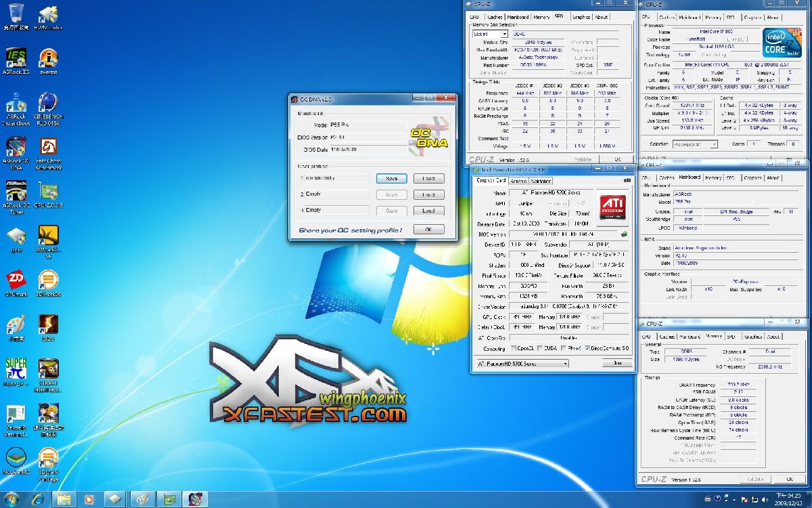Click the GPU-Z screenshot camera icon

pos(627,180)
